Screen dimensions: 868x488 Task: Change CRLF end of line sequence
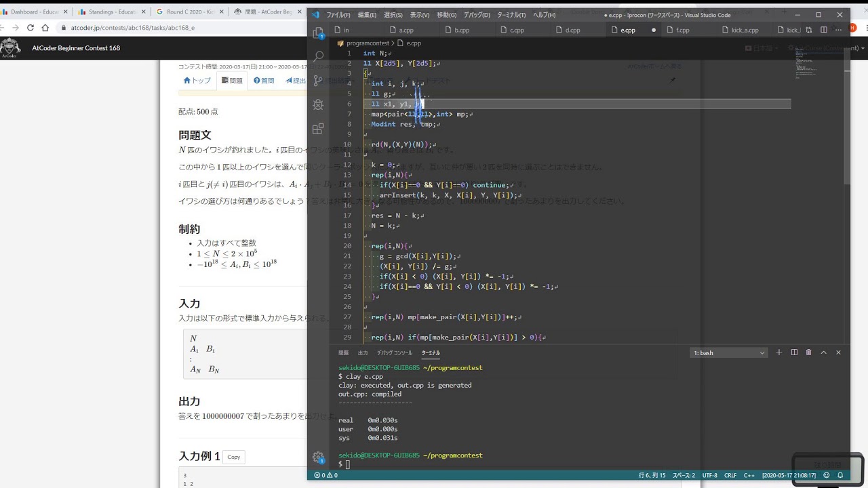730,475
